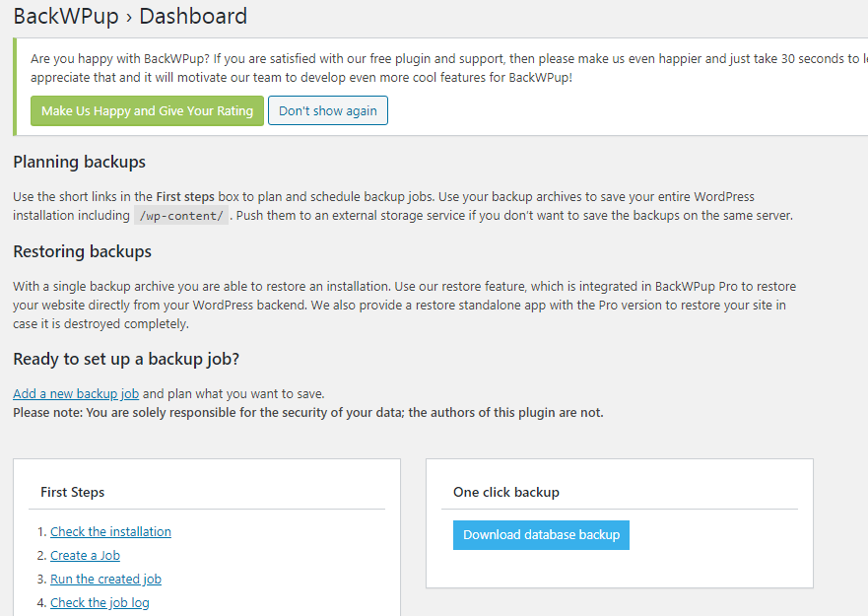This screenshot has width=868, height=616.
Task: Click Run the created job link
Action: 105,580
